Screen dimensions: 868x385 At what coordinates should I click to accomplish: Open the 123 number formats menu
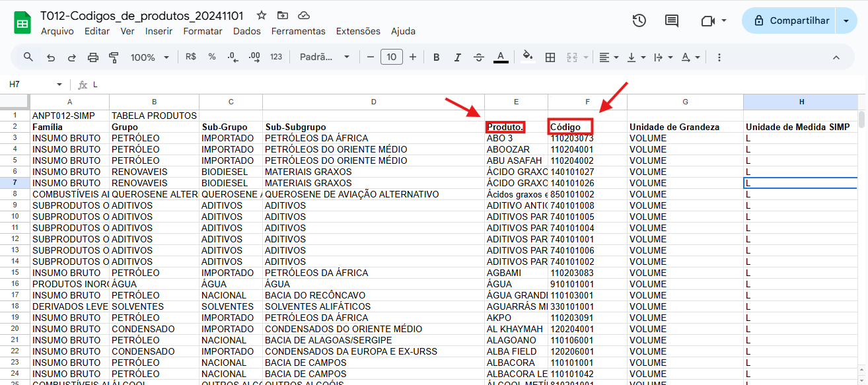[x=276, y=57]
